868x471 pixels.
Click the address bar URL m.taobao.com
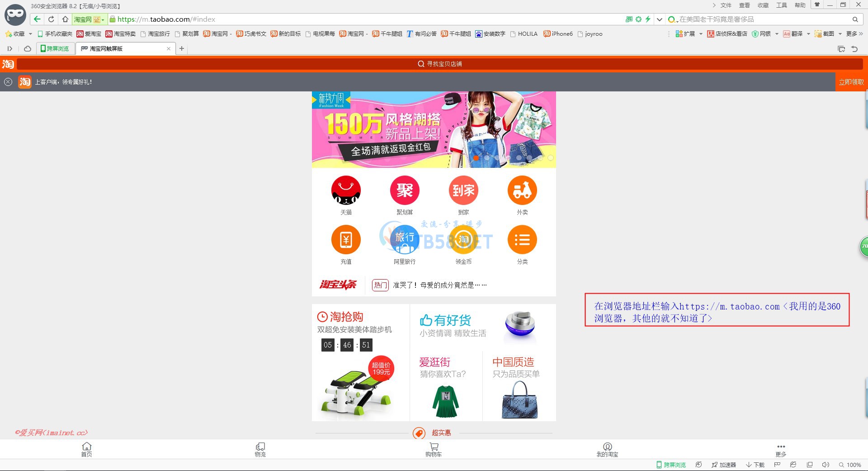point(166,19)
